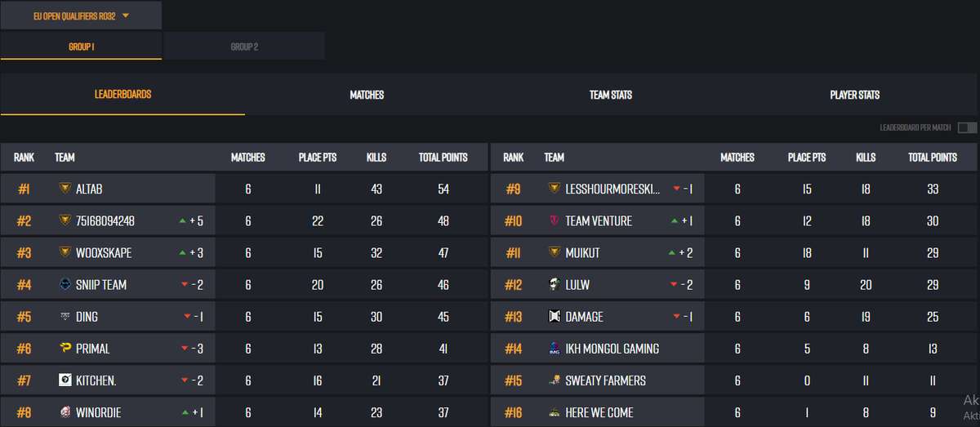Click the +2 rank change for MUIKUT
This screenshot has height=427, width=980.
pyautogui.click(x=681, y=252)
